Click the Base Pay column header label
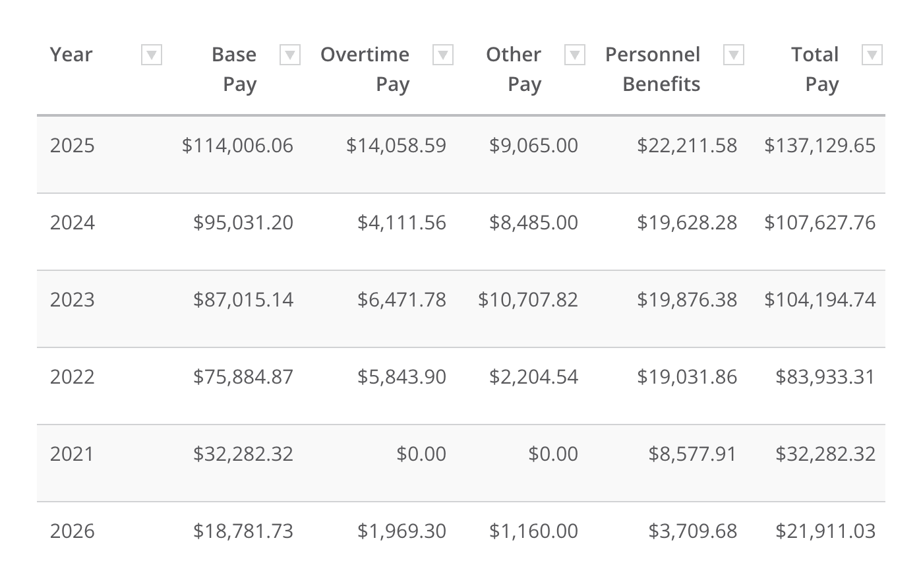The image size is (921, 588). point(235,69)
